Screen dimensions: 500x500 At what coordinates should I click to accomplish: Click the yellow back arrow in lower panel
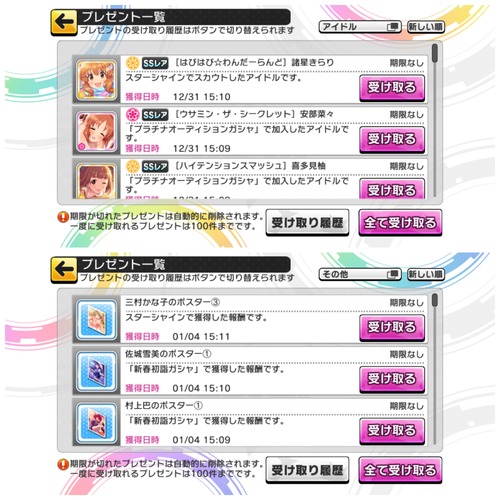[64, 270]
